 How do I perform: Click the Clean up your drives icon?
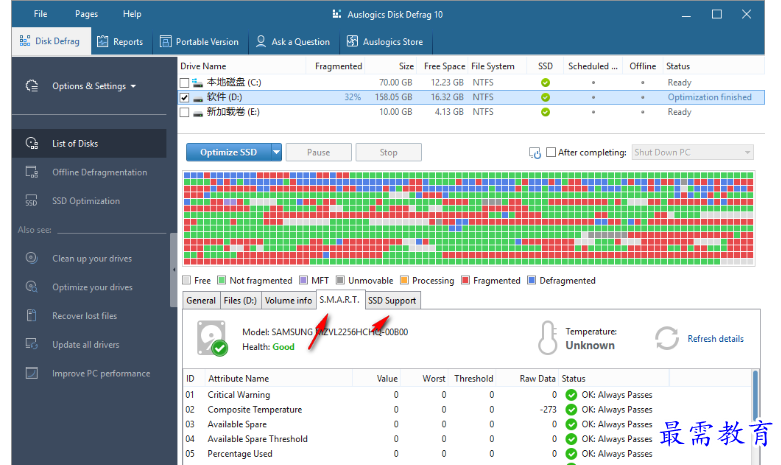[32, 258]
